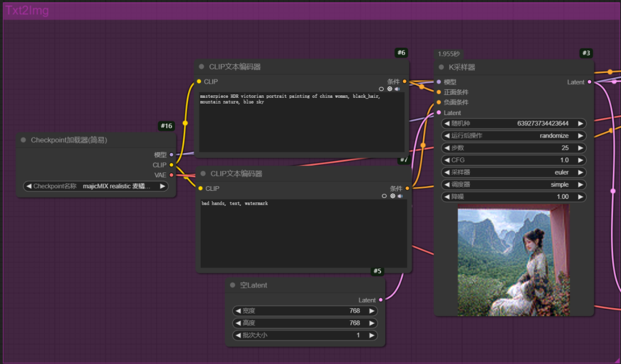
Task: Click the 模型 input port on K采样器
Action: pyautogui.click(x=439, y=82)
